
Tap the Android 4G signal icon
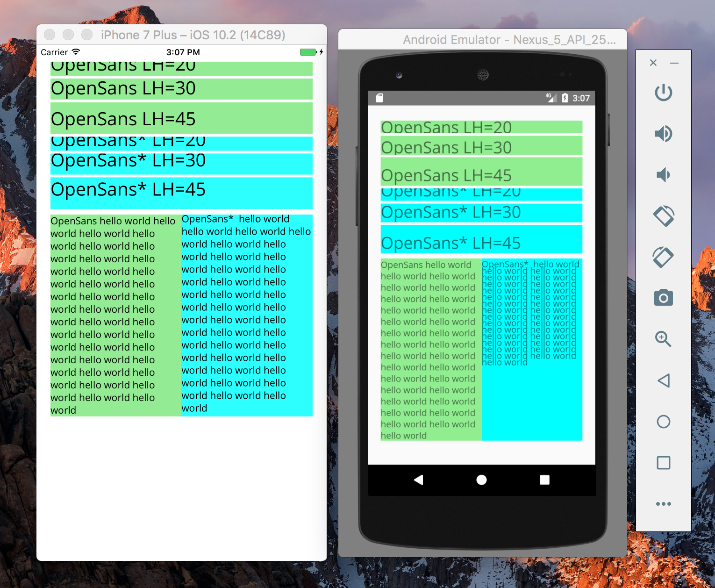tap(551, 98)
